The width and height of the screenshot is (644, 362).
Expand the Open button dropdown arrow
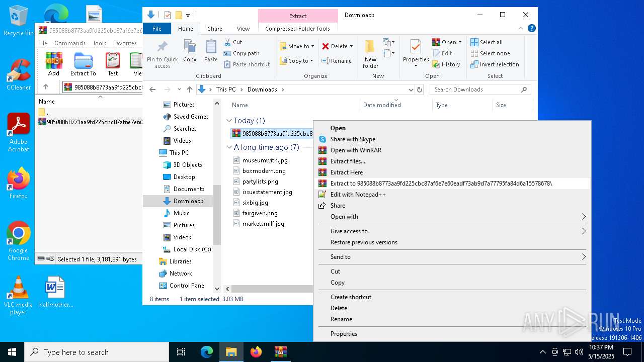(460, 42)
